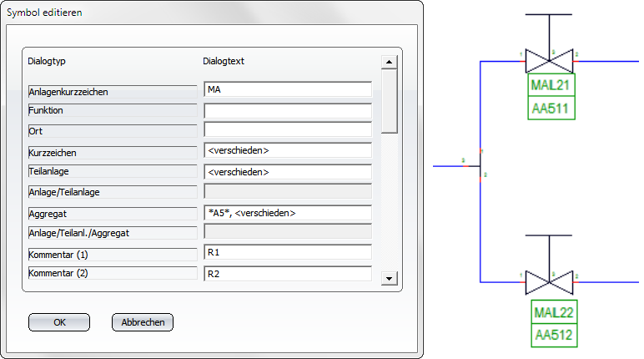The width and height of the screenshot is (644, 359).
Task: Click the scrollbar up arrow
Action: [x=389, y=62]
